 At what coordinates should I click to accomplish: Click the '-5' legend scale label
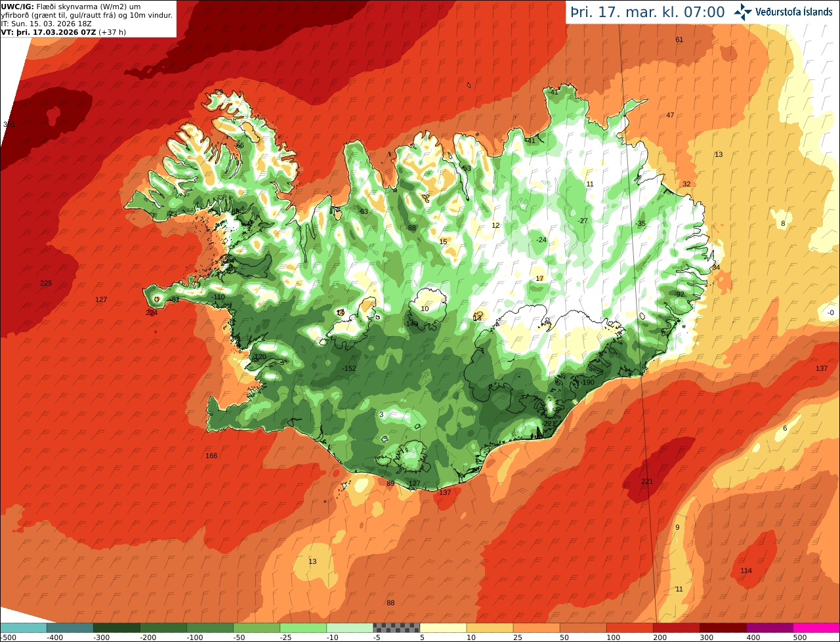(378, 637)
